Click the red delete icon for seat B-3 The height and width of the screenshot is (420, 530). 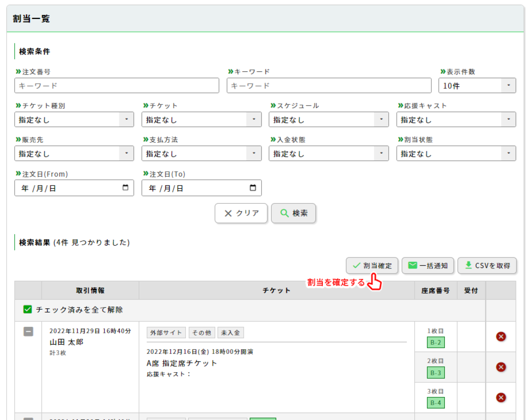coord(501,367)
